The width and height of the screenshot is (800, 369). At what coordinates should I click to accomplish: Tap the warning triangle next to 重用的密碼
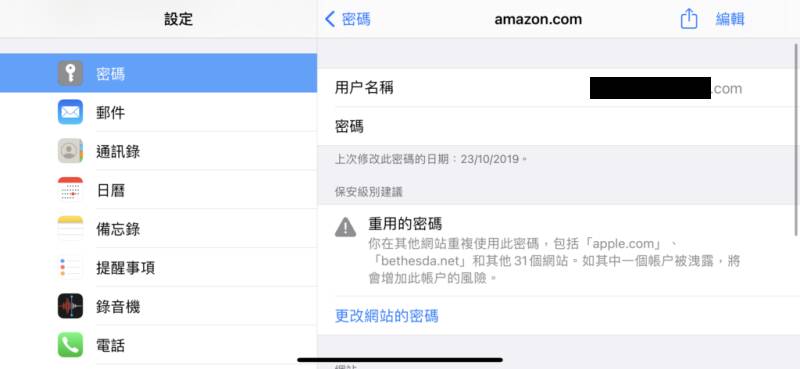345,227
